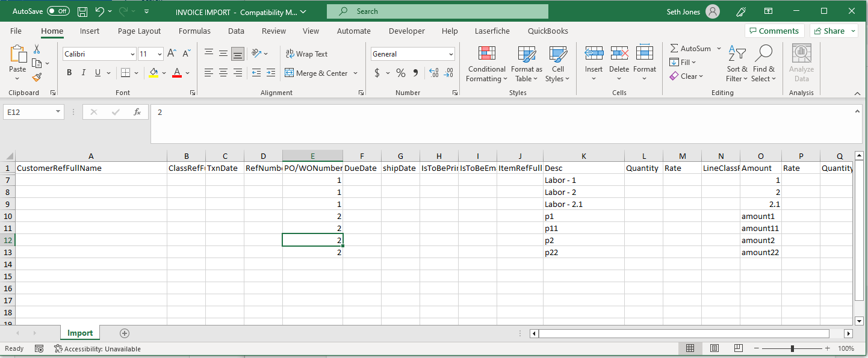Image resolution: width=868 pixels, height=358 pixels.
Task: Expand the General number format dropdown
Action: pyautogui.click(x=451, y=54)
